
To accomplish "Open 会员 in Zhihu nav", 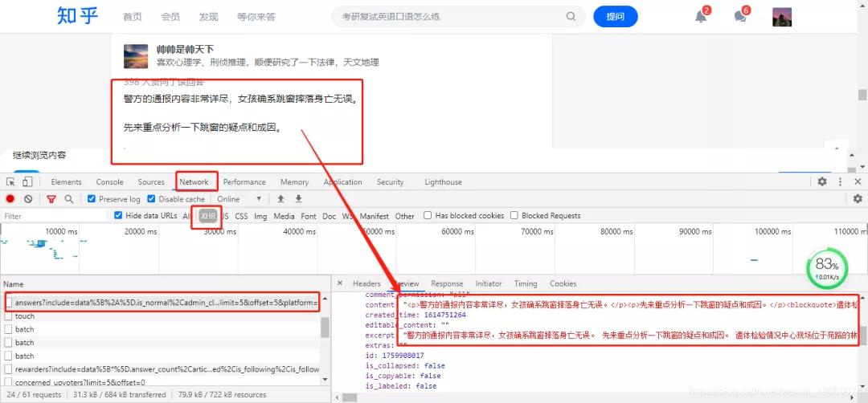I will [170, 17].
